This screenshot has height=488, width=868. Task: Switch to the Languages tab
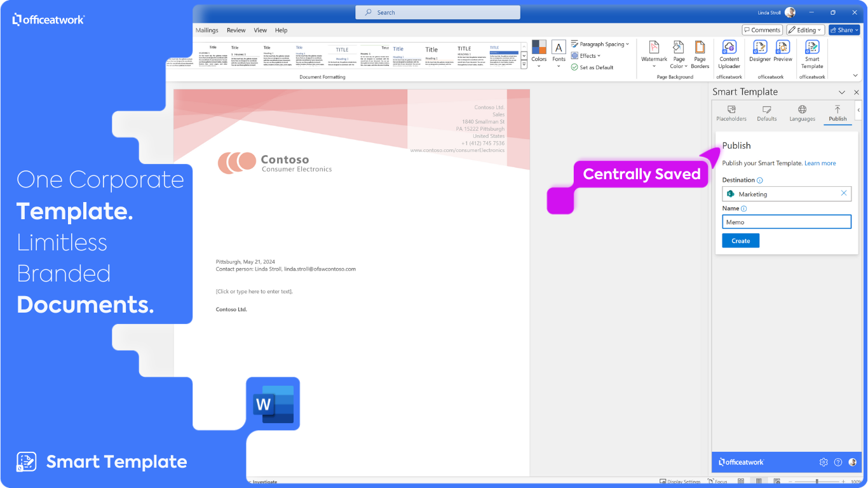coord(802,114)
